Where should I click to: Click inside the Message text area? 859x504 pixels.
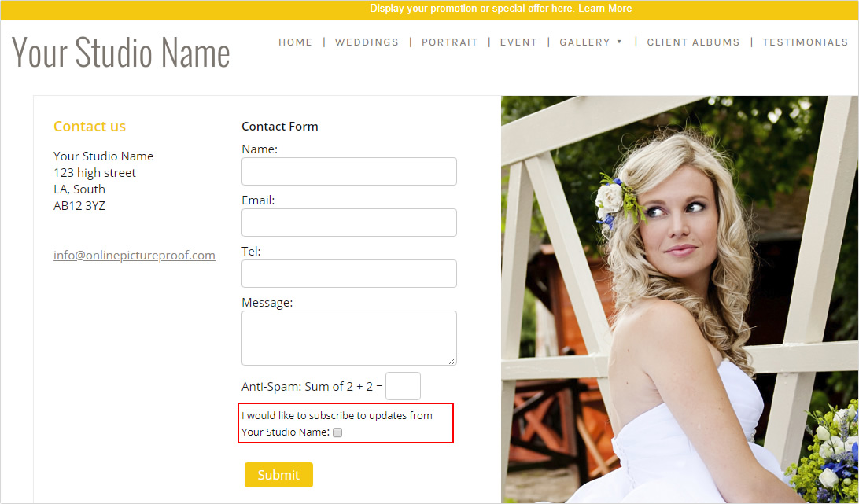[349, 338]
